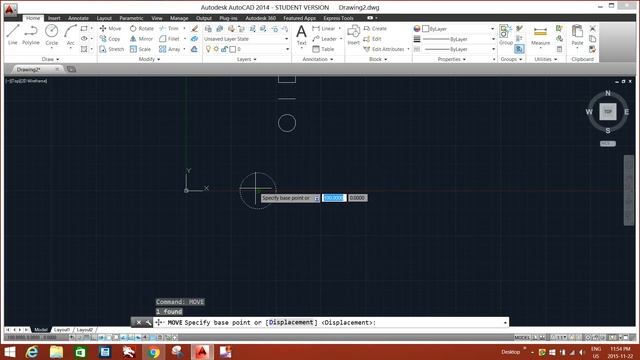Click the Linear dimension tool
This screenshot has height=360, width=640.
point(324,29)
